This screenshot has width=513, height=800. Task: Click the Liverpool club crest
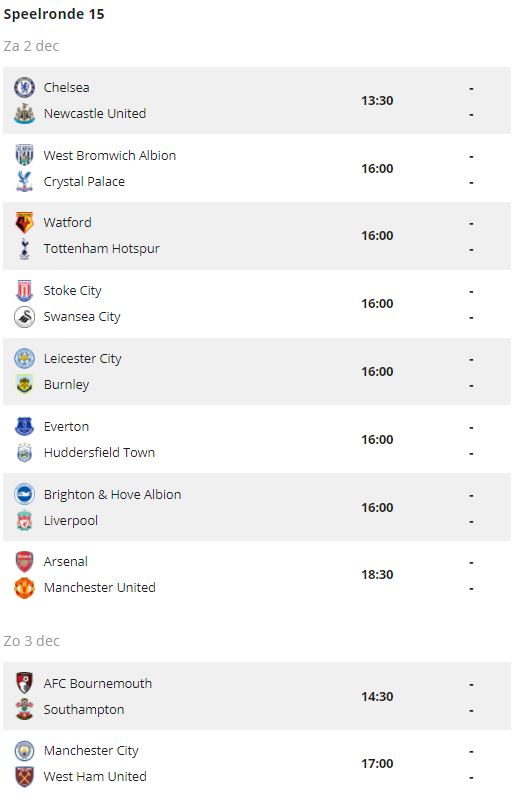pyautogui.click(x=24, y=520)
